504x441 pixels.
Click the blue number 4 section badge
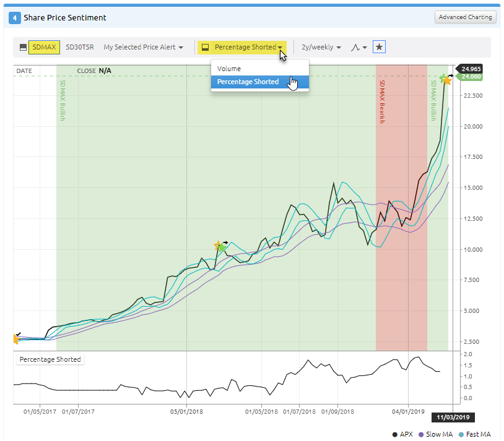point(14,18)
